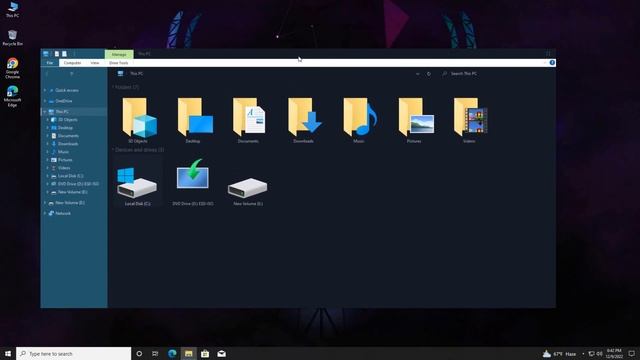Select Videos in the navigation tree
The height and width of the screenshot is (360, 640).
64,168
